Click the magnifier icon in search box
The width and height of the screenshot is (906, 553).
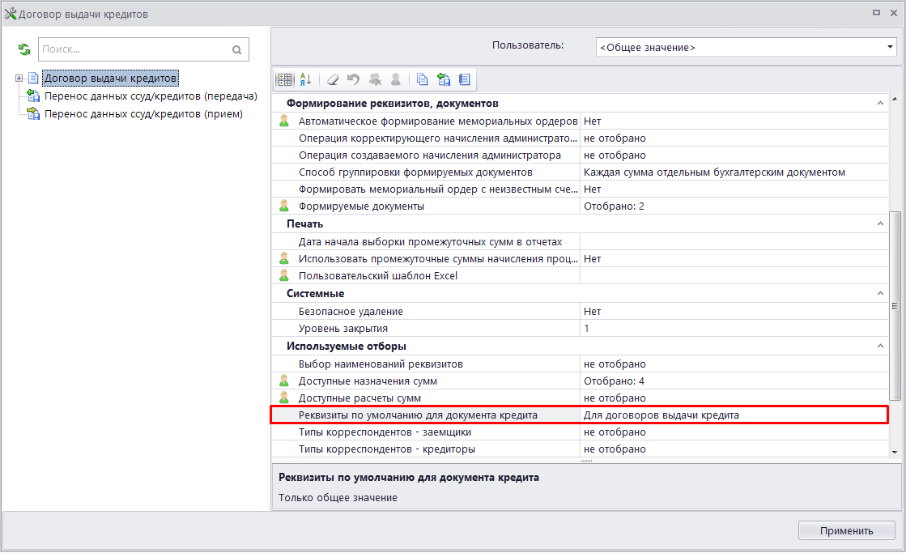pyautogui.click(x=237, y=49)
